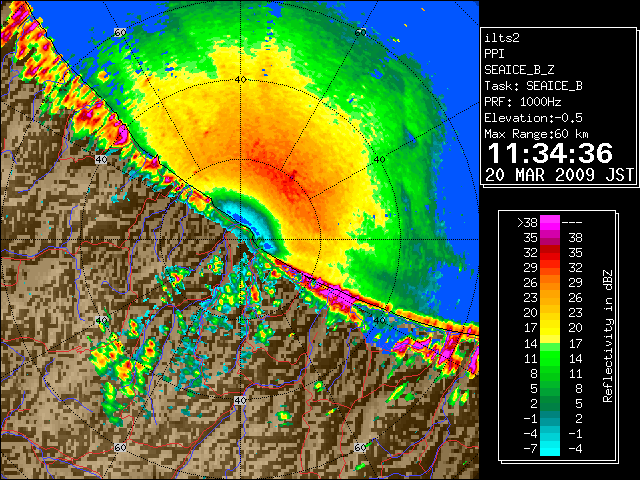Pick the cyan swatch at the scale bottom
The height and width of the screenshot is (480, 640).
[550, 448]
